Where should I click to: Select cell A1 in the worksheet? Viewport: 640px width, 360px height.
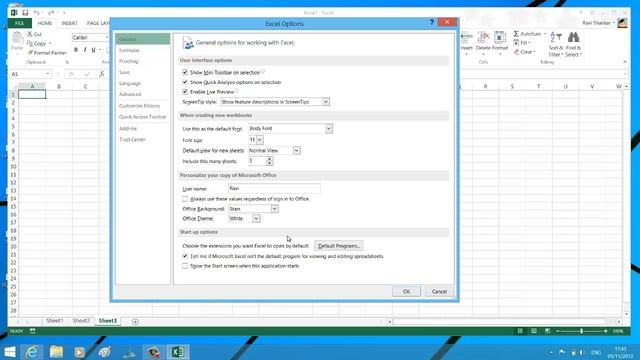(32, 94)
